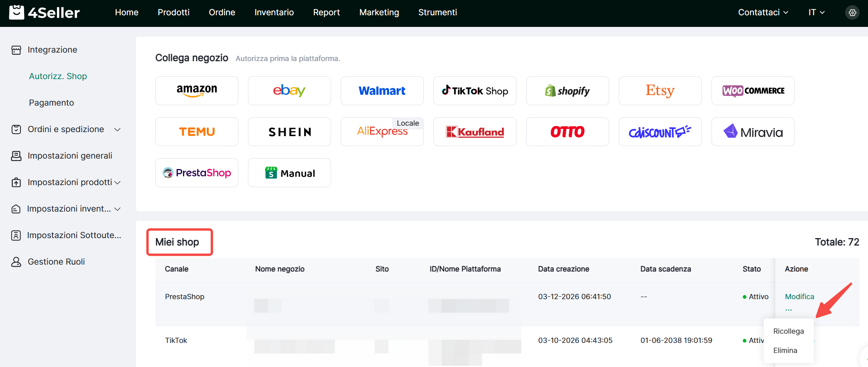Open Gestione Ruoli in the sidebar

tap(56, 262)
